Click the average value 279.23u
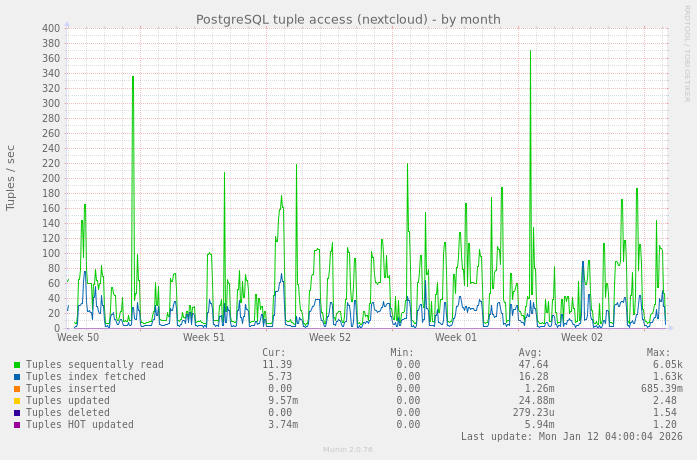 coord(533,412)
